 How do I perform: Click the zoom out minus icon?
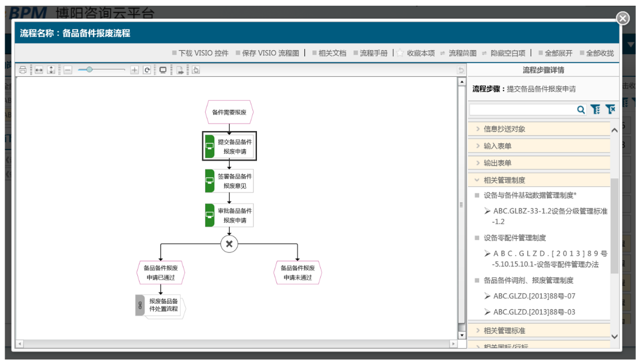68,70
